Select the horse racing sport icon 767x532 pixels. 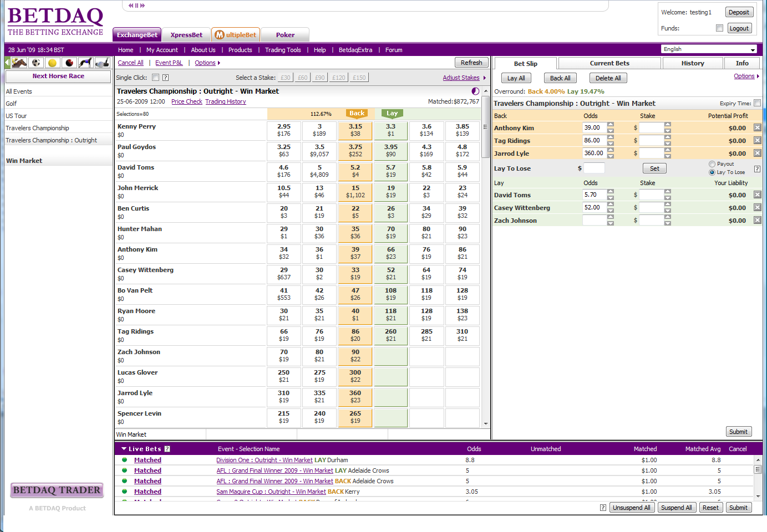[x=19, y=63]
